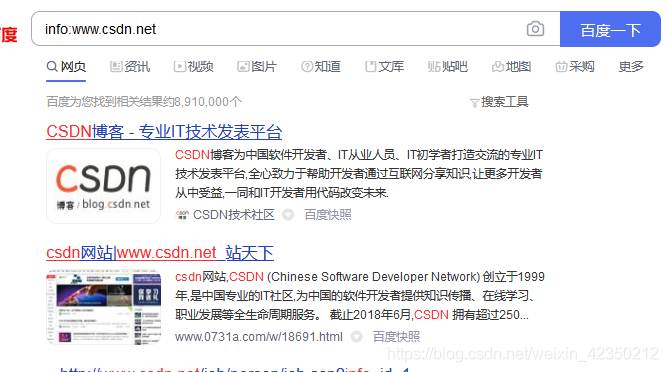The width and height of the screenshot is (668, 372).
Task: Open image search via camera icon
Action: coord(535,29)
